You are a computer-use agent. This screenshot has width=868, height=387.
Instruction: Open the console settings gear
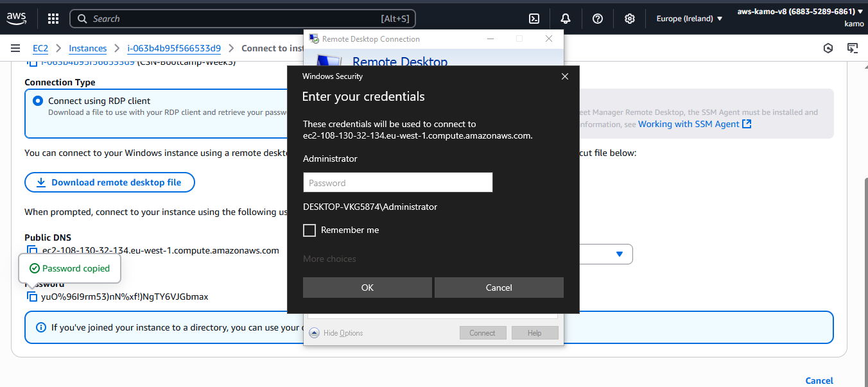coord(629,19)
